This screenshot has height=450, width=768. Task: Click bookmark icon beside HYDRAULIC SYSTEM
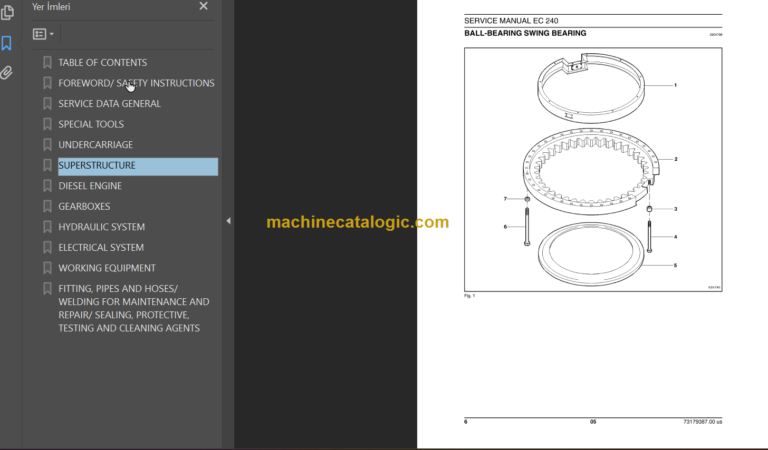48,227
